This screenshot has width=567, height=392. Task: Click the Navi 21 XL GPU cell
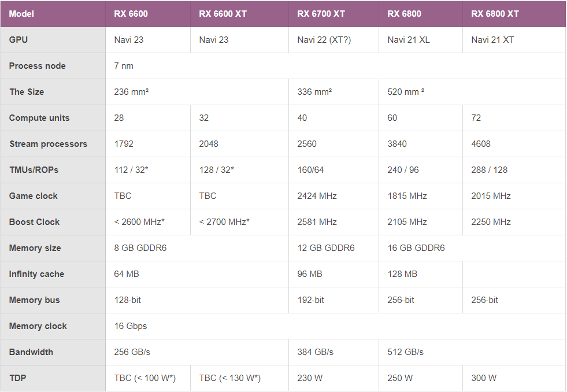[x=409, y=40]
